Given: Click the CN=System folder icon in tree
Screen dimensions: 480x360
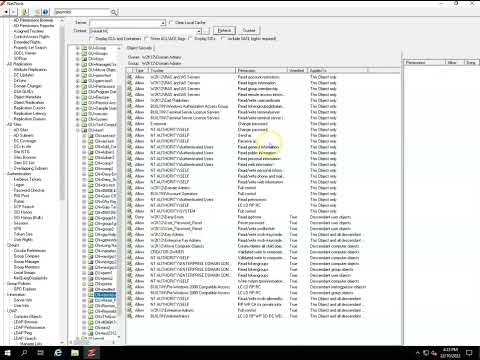Looking at the screenshot, I should coord(84,119).
